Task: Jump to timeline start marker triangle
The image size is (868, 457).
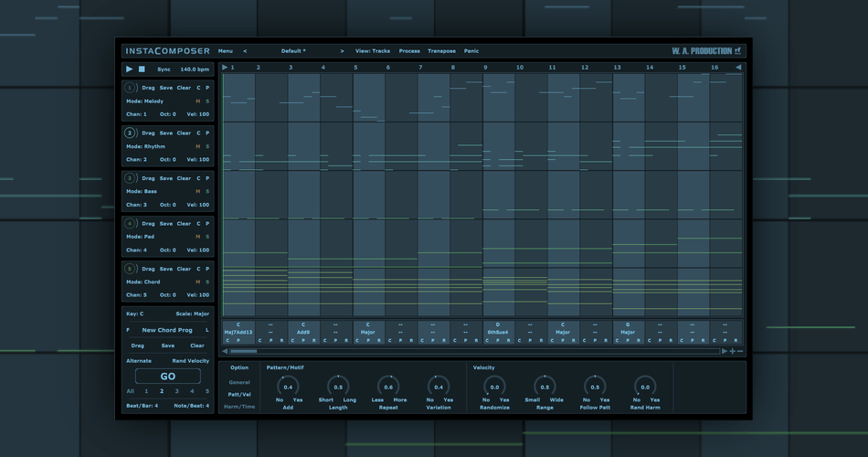Action: 225,68
